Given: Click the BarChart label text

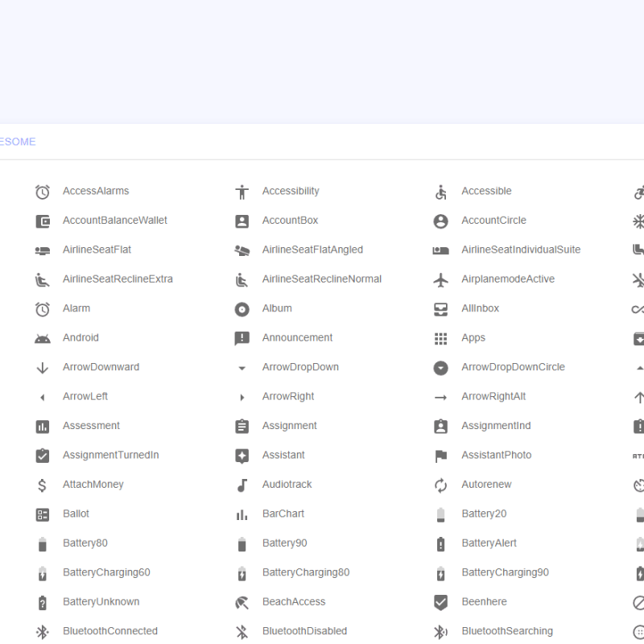Looking at the screenshot, I should [x=283, y=514].
